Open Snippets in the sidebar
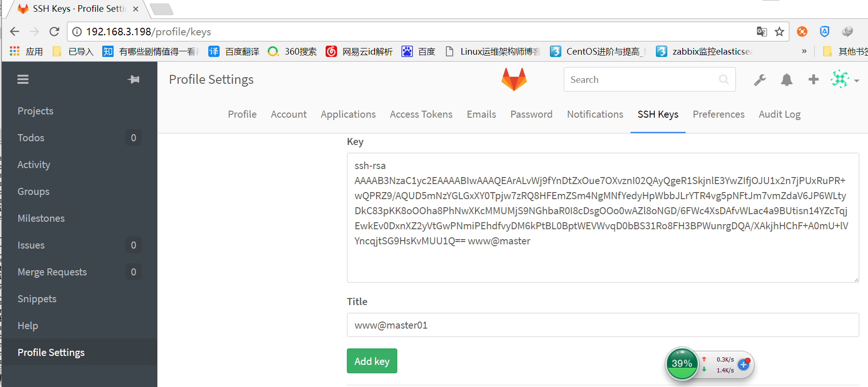 coord(79,299)
